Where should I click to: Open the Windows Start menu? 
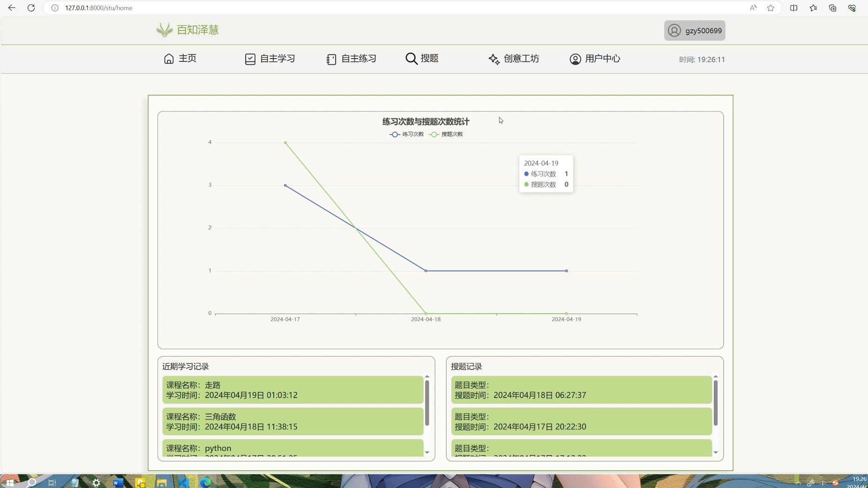pos(9,482)
